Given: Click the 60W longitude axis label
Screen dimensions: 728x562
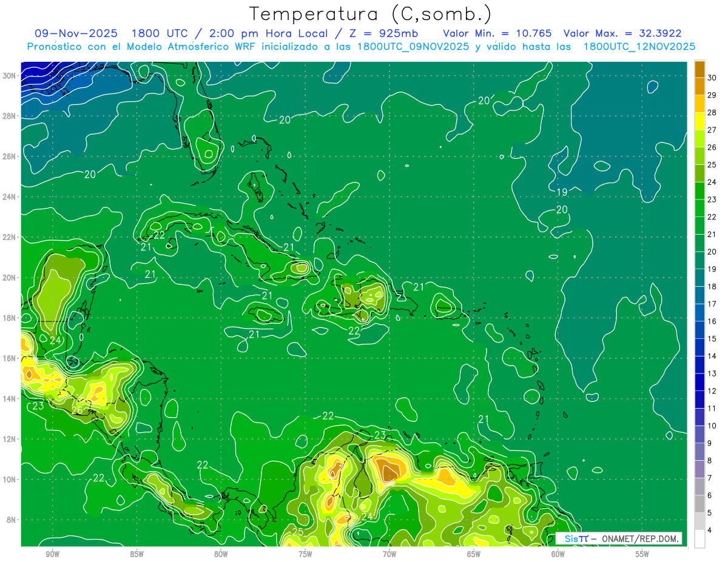Looking at the screenshot, I should point(558,554).
